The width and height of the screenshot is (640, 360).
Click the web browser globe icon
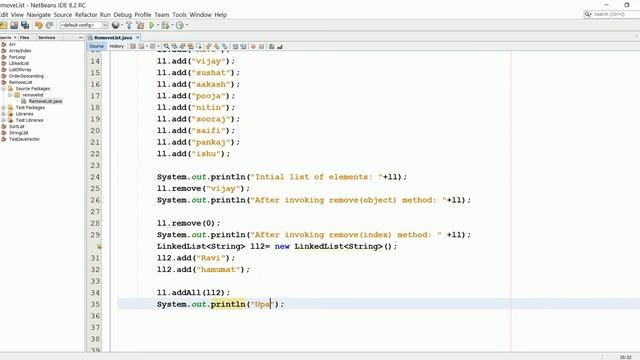116,25
